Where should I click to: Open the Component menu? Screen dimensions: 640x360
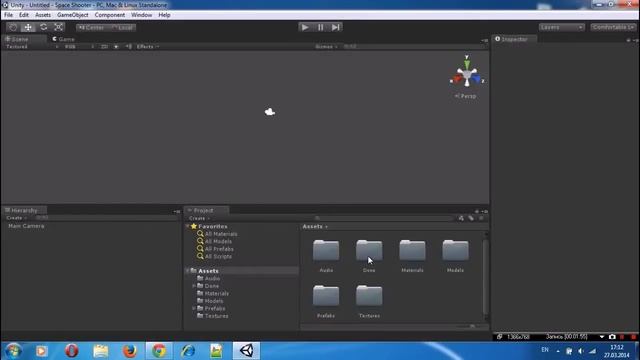(x=110, y=15)
